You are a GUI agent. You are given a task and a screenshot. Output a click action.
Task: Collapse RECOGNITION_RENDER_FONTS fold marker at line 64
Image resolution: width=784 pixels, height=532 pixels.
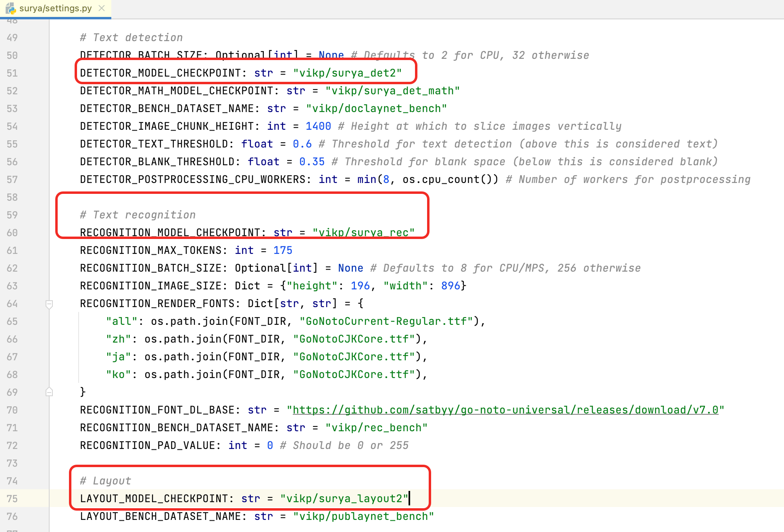(x=49, y=304)
